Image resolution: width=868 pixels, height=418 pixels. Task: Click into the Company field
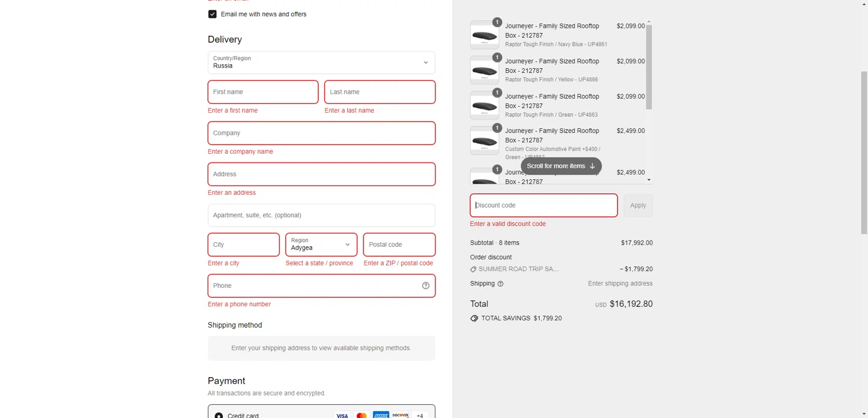click(x=321, y=133)
